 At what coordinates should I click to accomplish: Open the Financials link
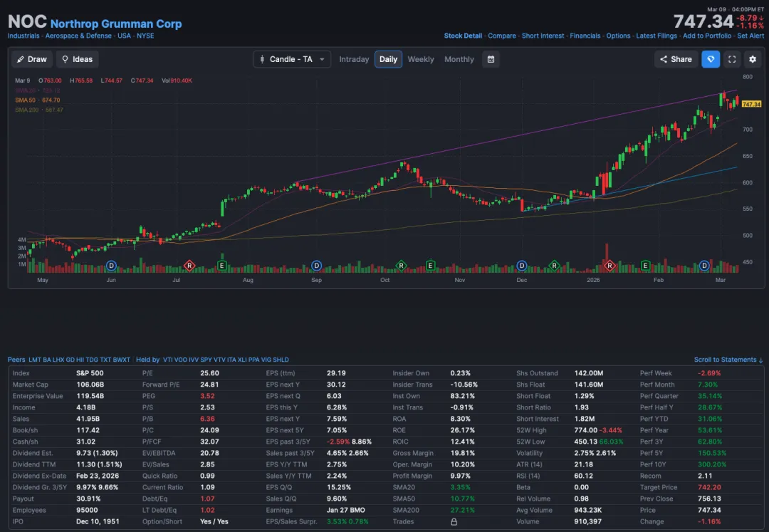pyautogui.click(x=585, y=36)
